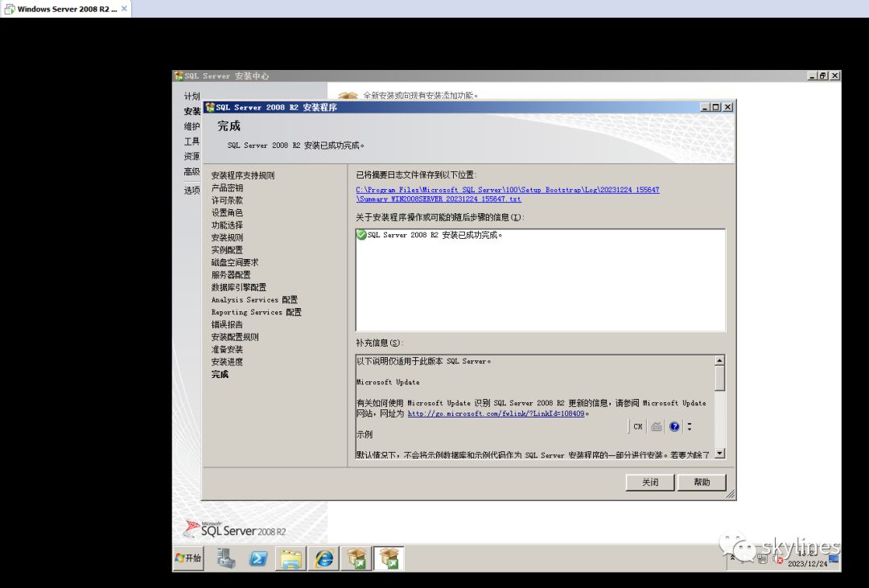Click the green success check icon
869x588 pixels.
pos(361,235)
